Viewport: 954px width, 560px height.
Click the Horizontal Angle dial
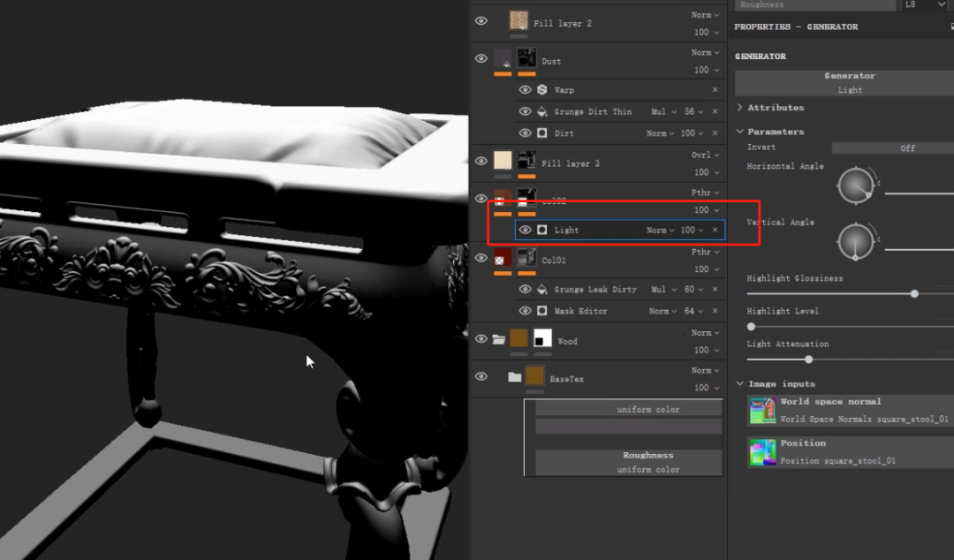pyautogui.click(x=855, y=185)
